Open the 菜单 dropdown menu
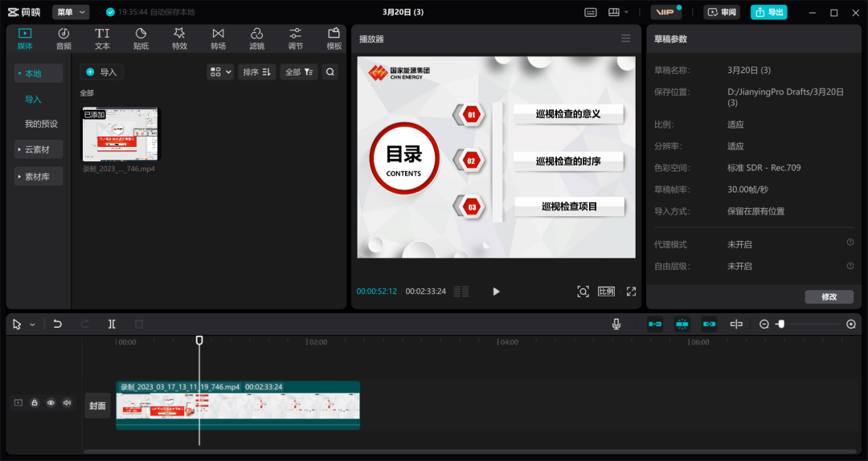The image size is (868, 461). tap(71, 12)
